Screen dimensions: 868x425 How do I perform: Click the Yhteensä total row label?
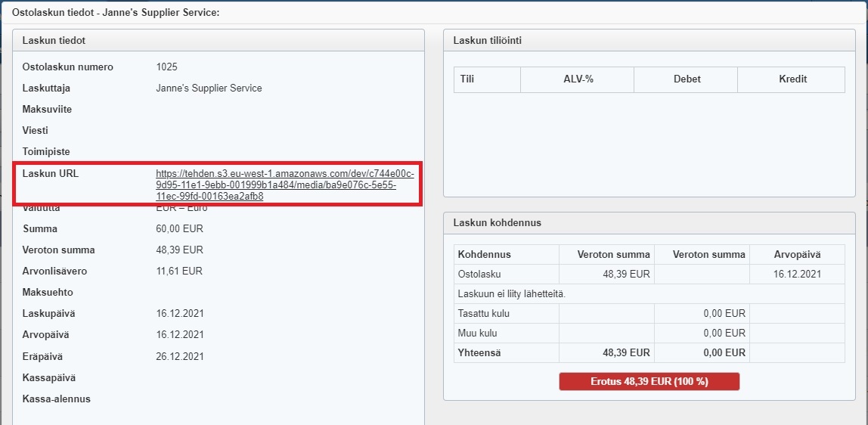click(481, 353)
